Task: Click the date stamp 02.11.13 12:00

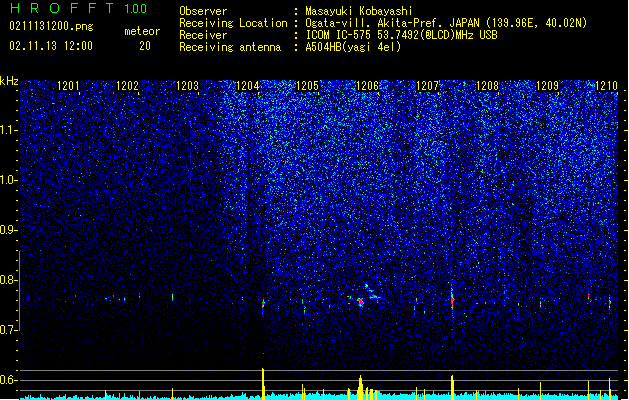Action: click(51, 46)
